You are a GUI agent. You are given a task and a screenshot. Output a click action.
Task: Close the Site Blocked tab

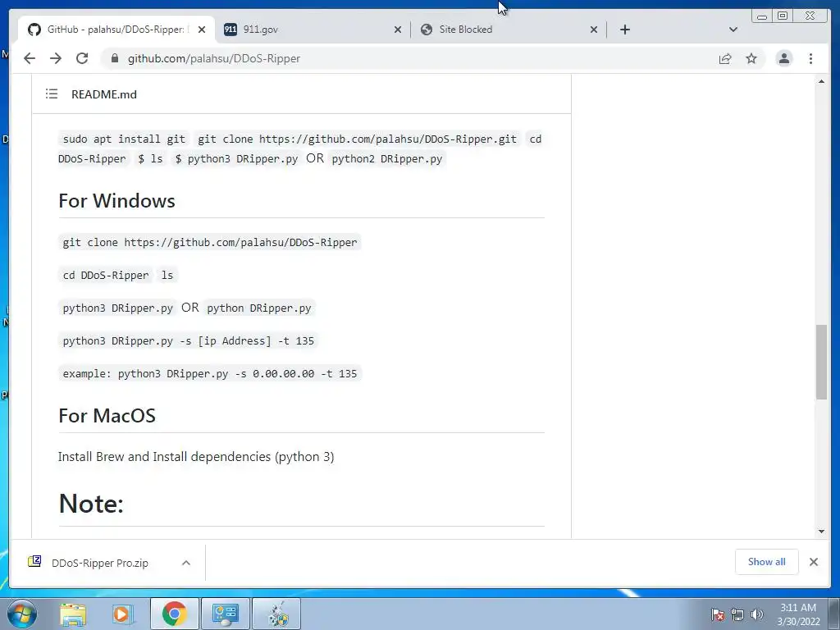pos(594,30)
